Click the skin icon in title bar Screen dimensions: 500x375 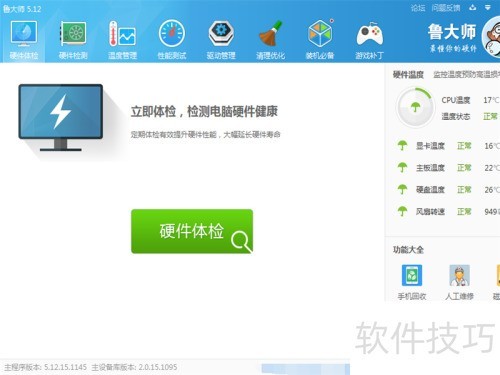click(x=472, y=7)
